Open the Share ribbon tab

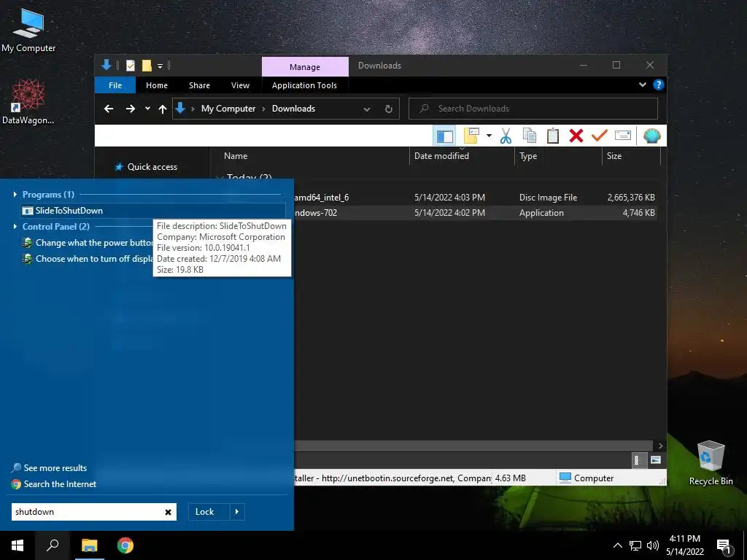point(199,85)
